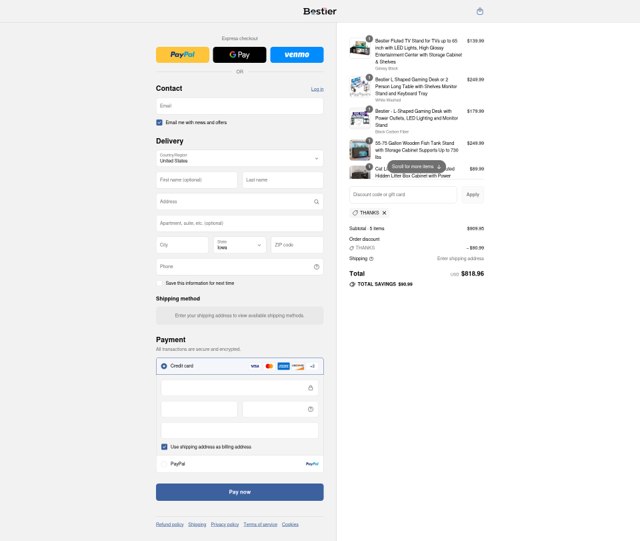Click the Fluted TV Stand product thumbnail

pos(360,48)
